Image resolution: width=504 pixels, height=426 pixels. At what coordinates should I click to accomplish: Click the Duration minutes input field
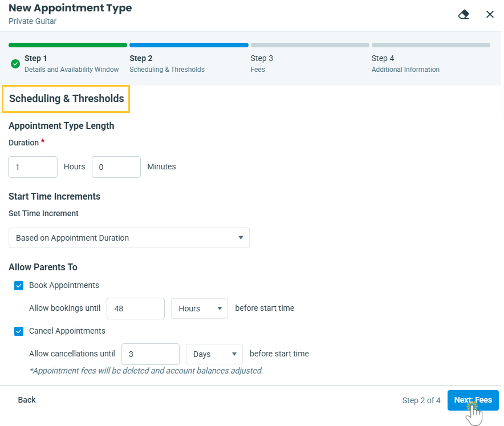(x=116, y=167)
